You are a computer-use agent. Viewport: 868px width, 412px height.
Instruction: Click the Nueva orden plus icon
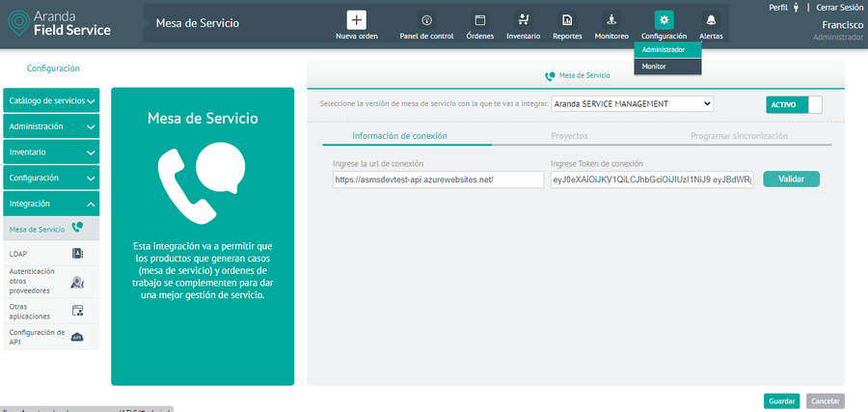click(x=357, y=20)
